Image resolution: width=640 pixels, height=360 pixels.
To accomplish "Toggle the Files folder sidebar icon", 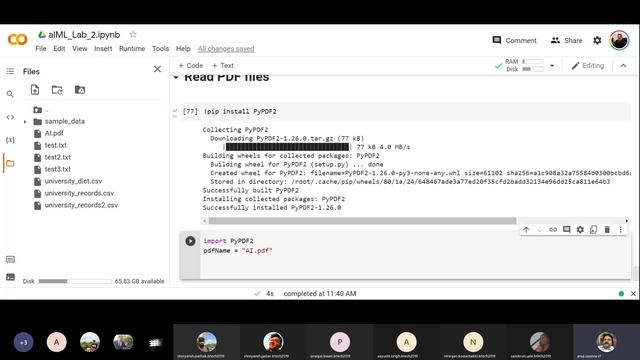I will 10,163.
